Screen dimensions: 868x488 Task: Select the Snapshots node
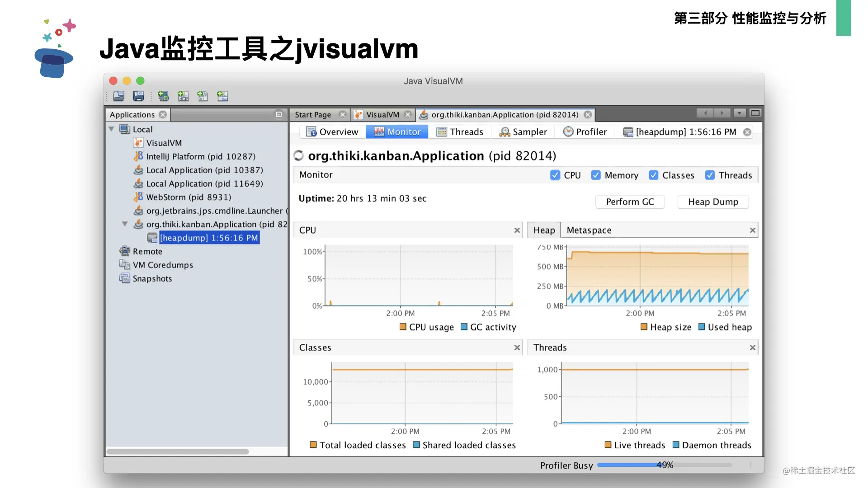[152, 278]
